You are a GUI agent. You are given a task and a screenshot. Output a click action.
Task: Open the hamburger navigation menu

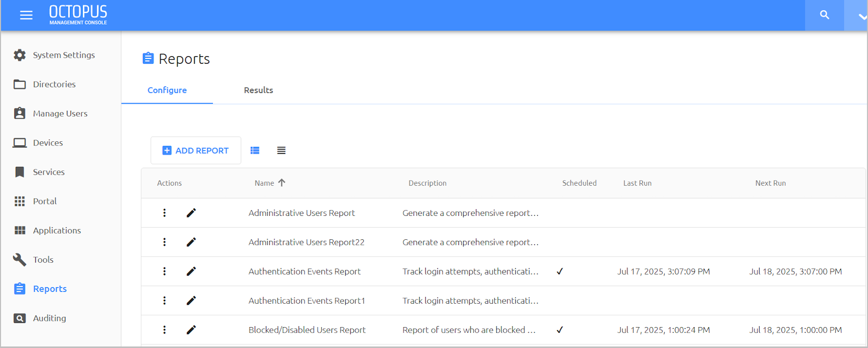[x=26, y=15]
